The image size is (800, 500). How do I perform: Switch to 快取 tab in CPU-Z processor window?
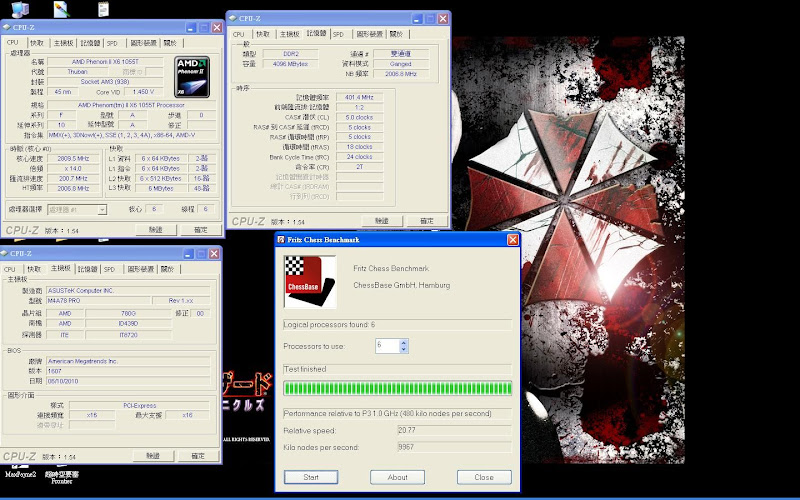[37, 43]
